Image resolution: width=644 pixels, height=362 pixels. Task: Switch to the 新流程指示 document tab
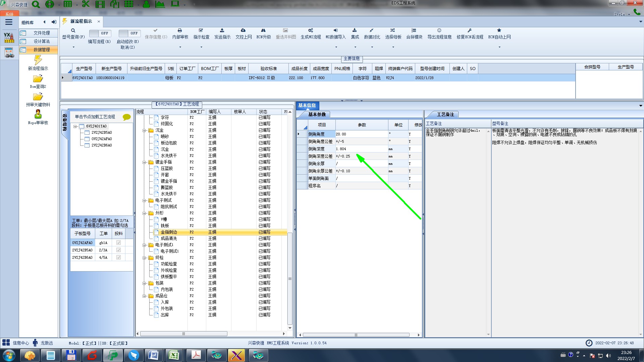(81, 21)
